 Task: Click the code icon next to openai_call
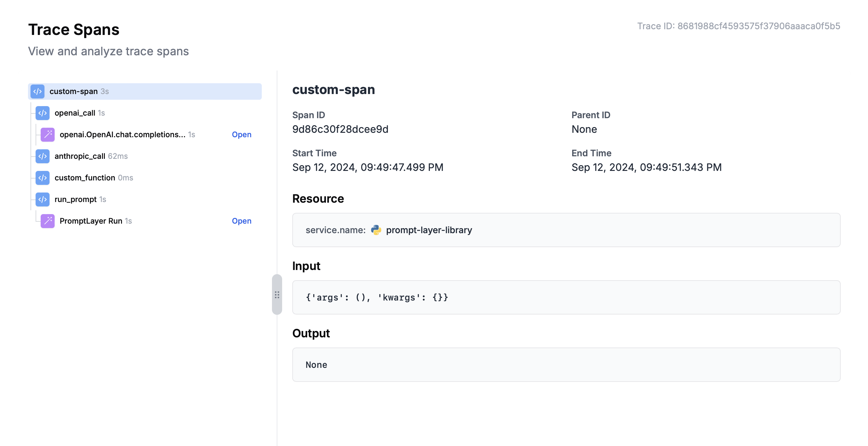pyautogui.click(x=43, y=113)
